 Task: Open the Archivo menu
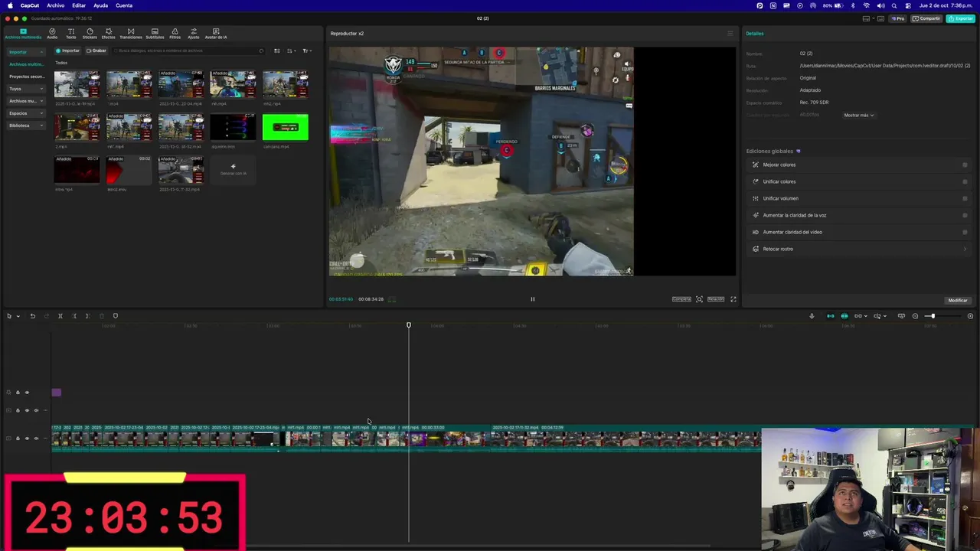point(55,5)
